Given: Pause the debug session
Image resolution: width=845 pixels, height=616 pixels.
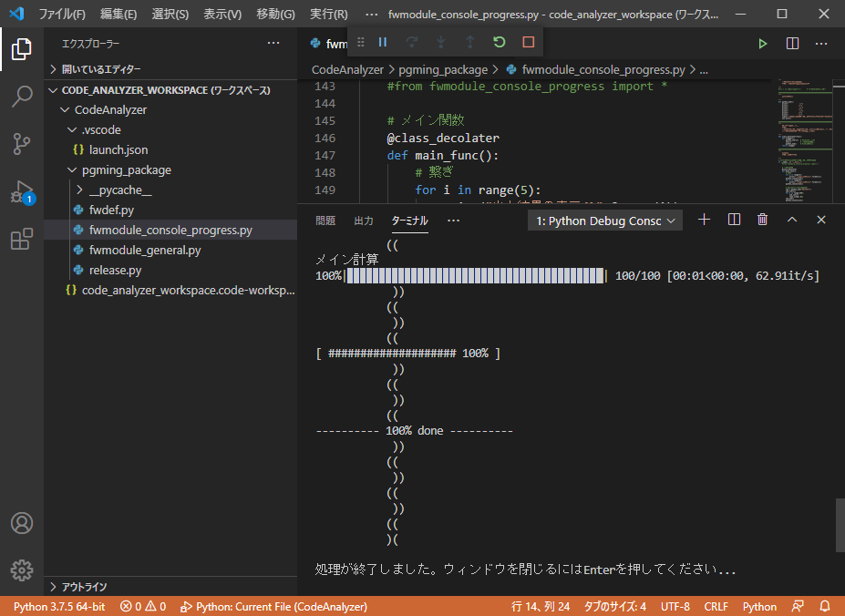Looking at the screenshot, I should pos(383,42).
